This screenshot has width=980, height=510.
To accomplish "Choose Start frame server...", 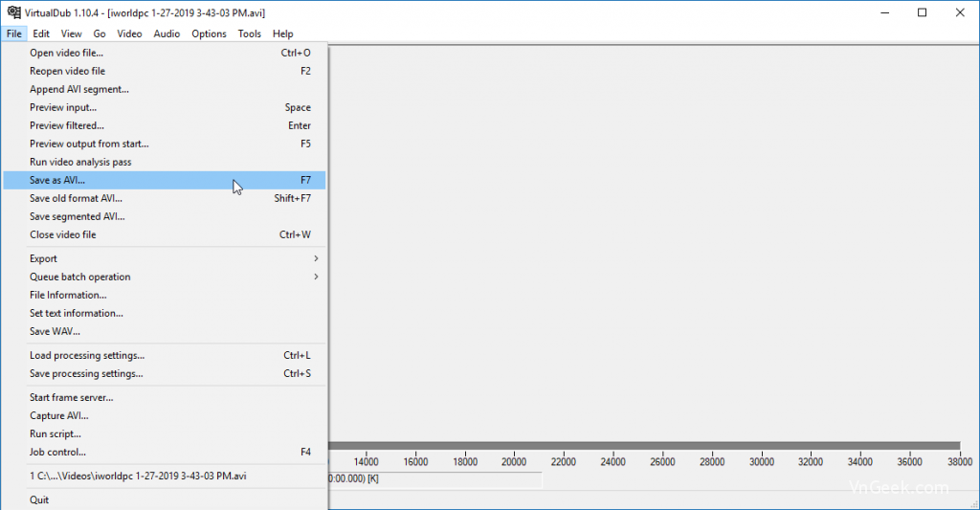I will click(x=165, y=397).
